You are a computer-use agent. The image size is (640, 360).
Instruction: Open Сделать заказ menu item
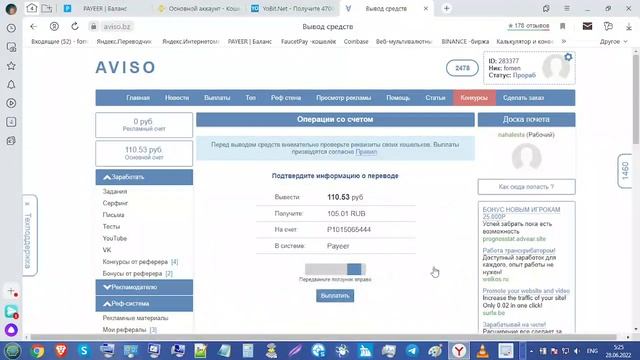pos(523,98)
